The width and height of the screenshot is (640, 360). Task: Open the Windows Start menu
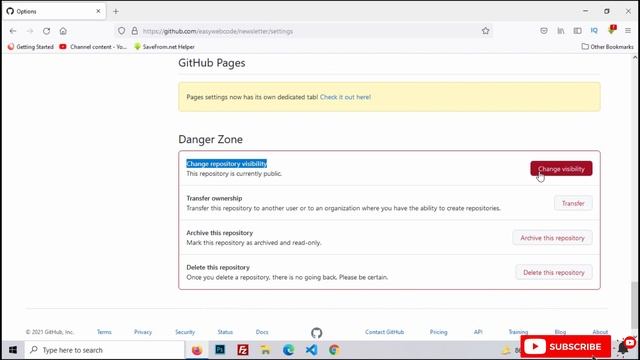point(13,350)
